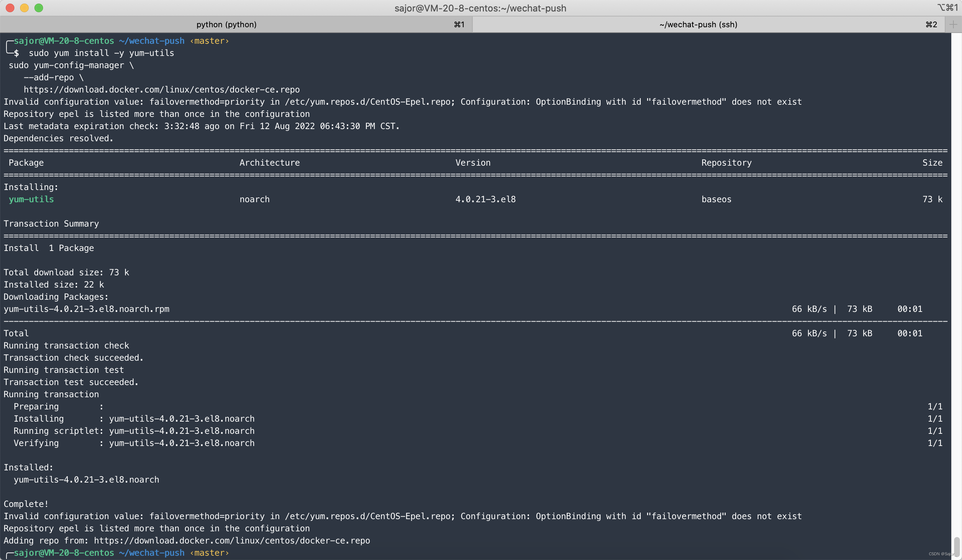Screen dimensions: 962x560
Task: Click the yum-utils-4.0.21-3.el8.noarch.rpm download line
Action: (x=86, y=309)
